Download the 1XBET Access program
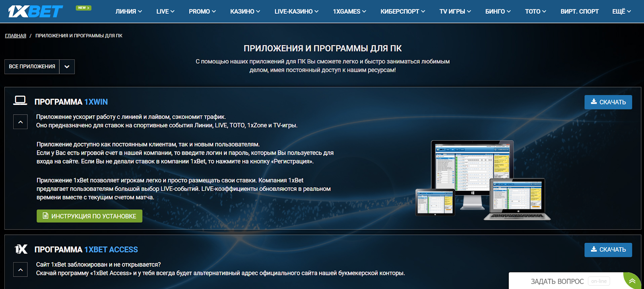 [608, 250]
